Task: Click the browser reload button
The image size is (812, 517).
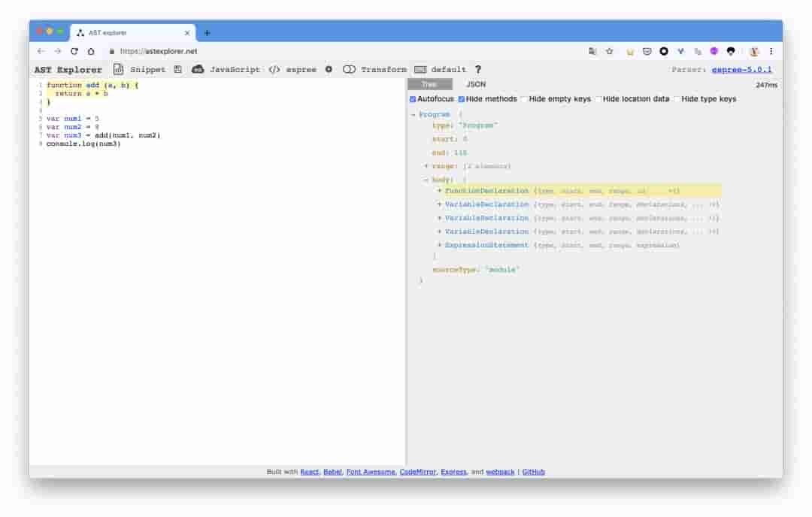Action: pos(74,51)
